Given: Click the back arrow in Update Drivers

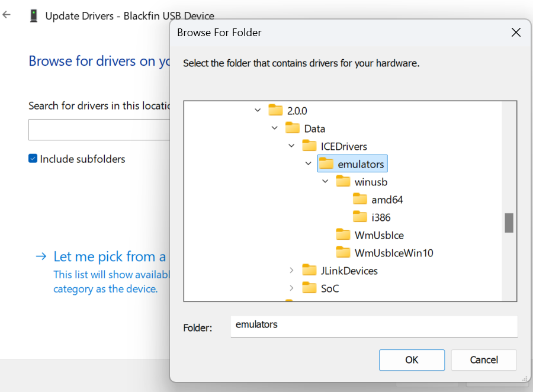Looking at the screenshot, I should [7, 15].
